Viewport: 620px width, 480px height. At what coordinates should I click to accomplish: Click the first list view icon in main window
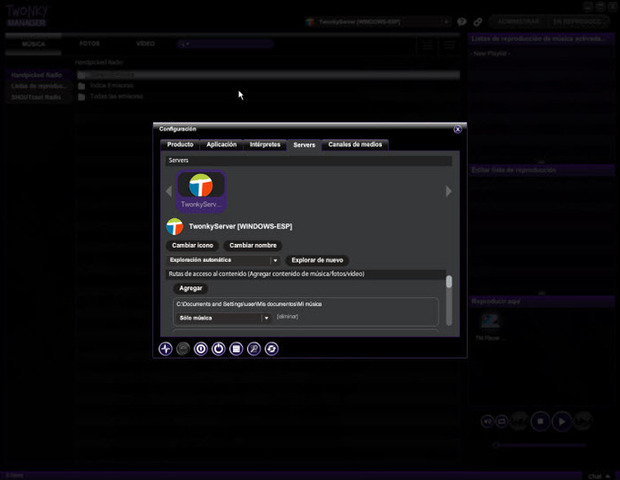click(x=427, y=45)
